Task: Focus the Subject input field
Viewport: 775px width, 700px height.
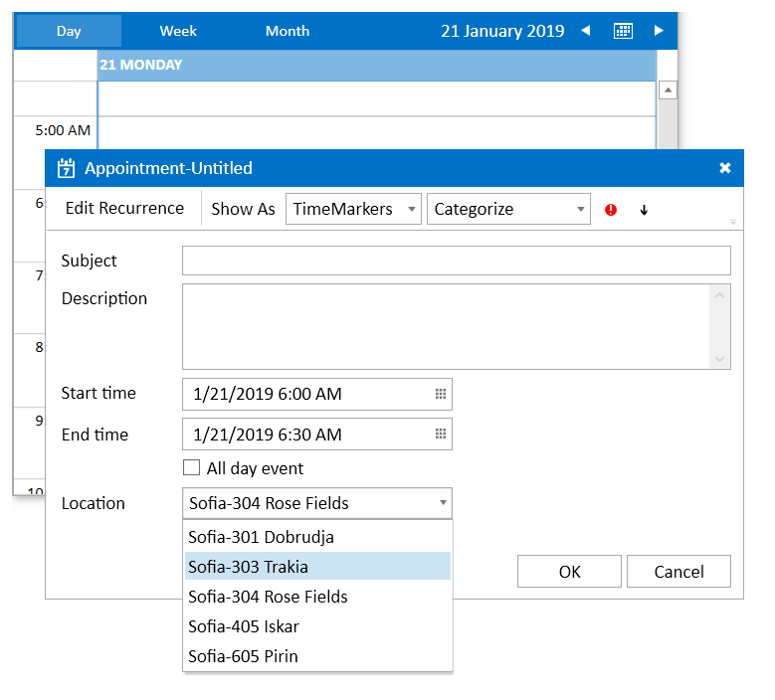Action: click(x=457, y=261)
